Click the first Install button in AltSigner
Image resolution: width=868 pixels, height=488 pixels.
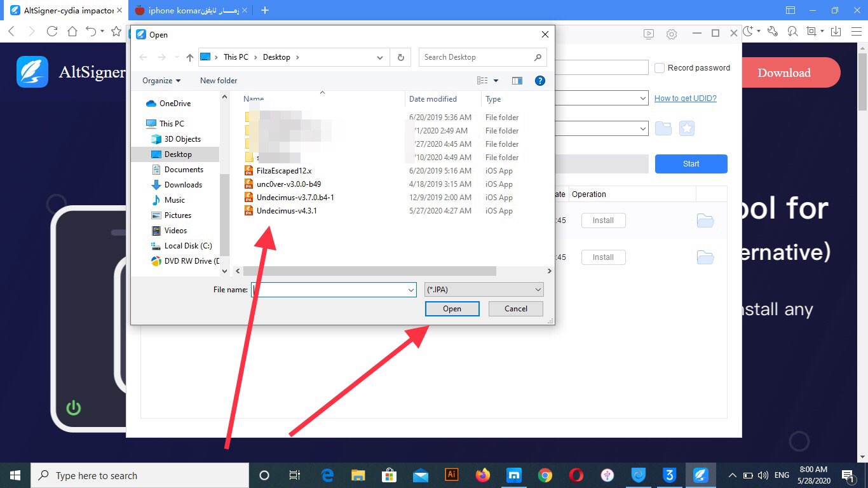(603, 220)
